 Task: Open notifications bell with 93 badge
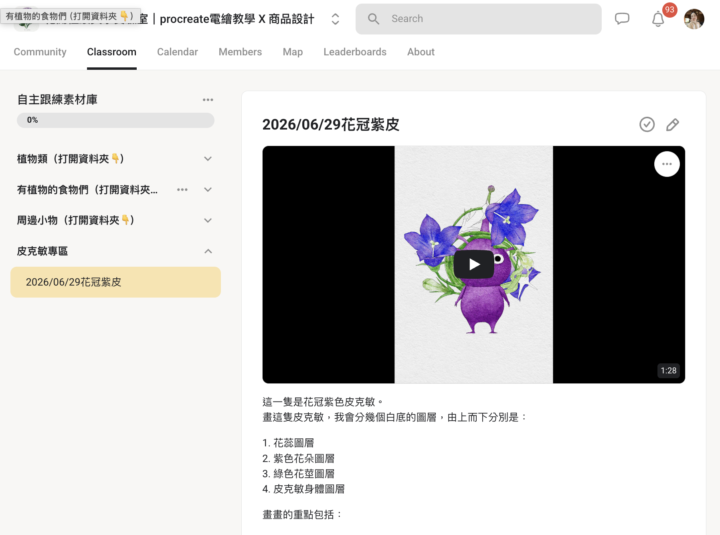pos(658,19)
